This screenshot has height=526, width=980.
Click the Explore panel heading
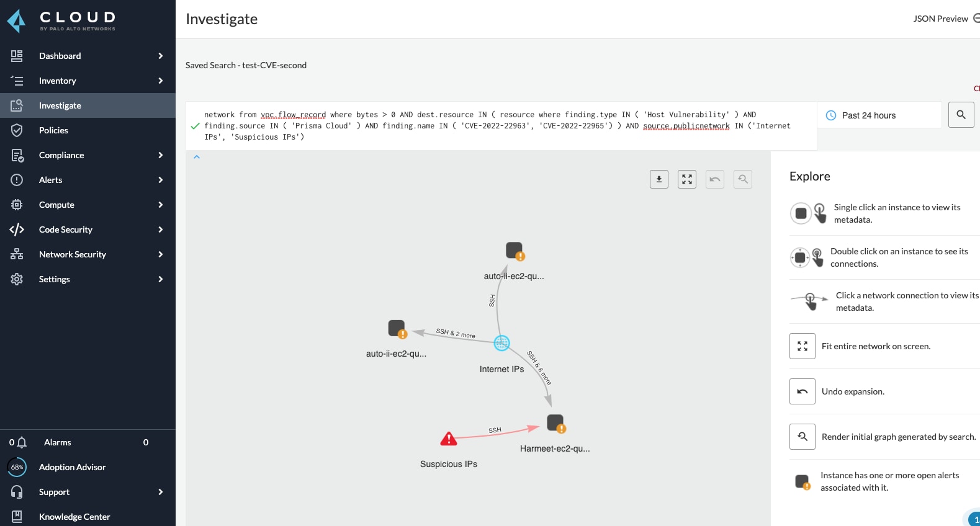click(810, 176)
